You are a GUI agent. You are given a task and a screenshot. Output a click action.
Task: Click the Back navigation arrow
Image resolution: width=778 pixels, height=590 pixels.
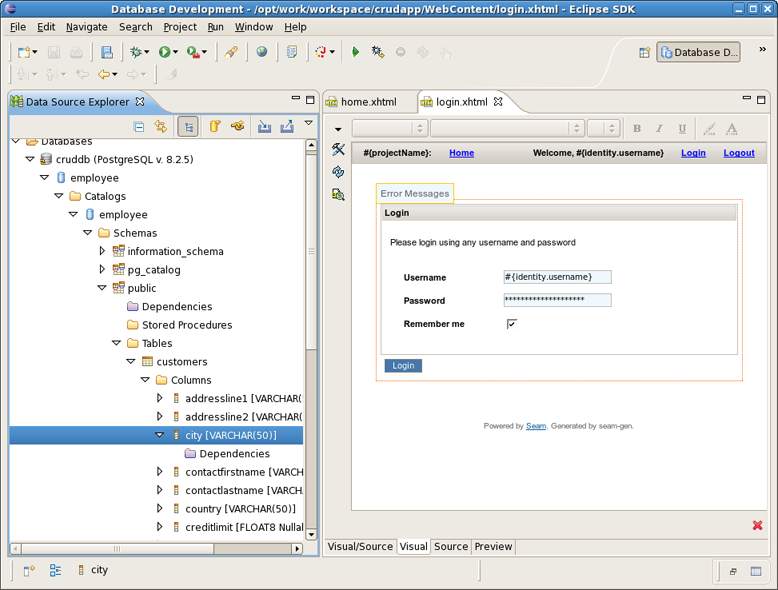(104, 74)
